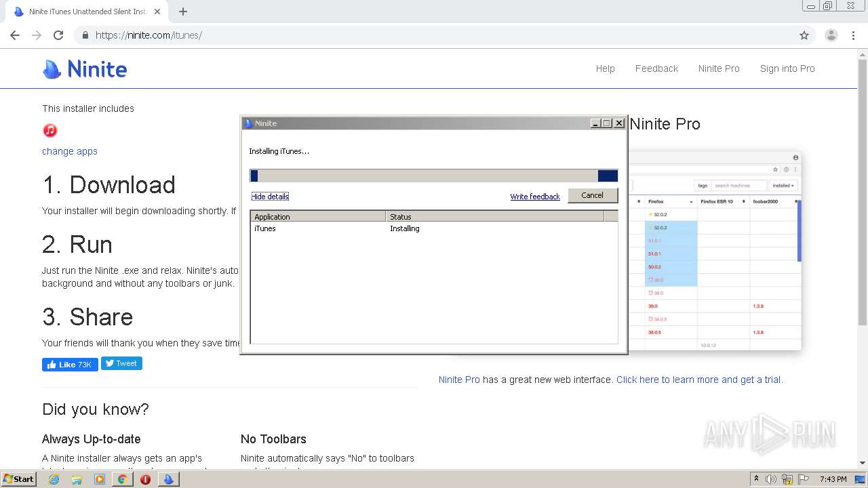
Task: Open Chrome three-dot menu
Action: 854,35
